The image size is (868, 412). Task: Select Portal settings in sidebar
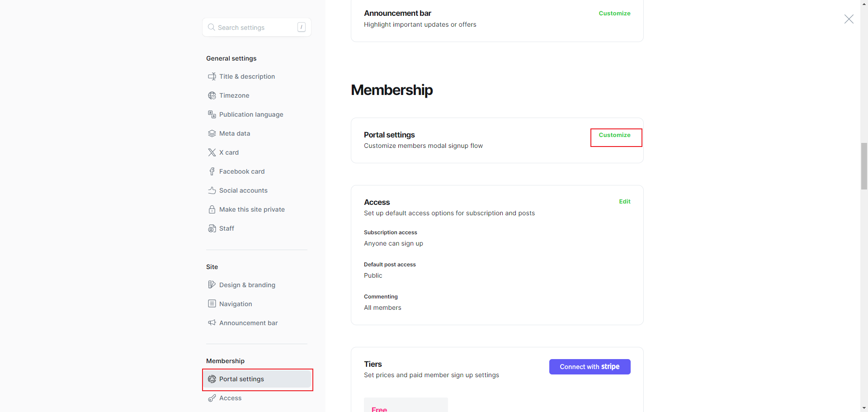(241, 379)
